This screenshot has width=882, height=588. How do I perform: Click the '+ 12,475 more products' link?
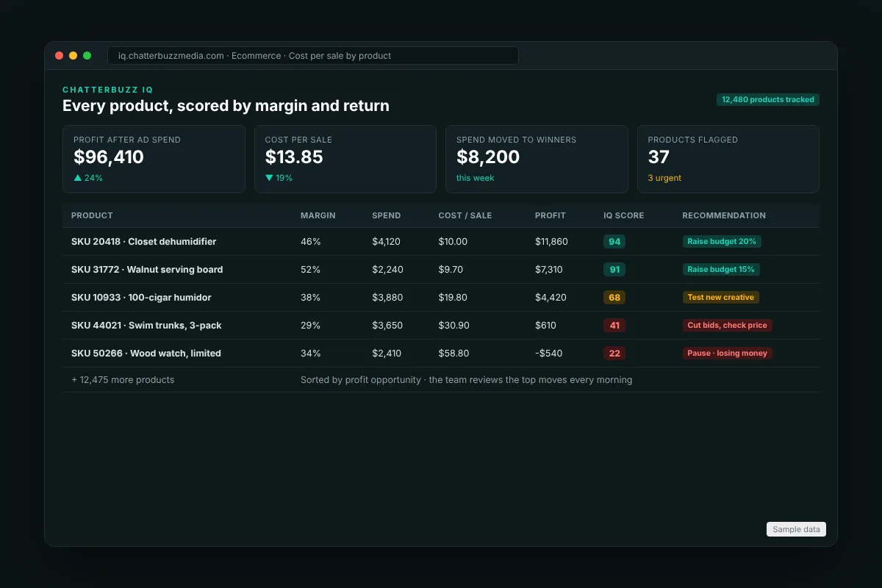pyautogui.click(x=123, y=380)
